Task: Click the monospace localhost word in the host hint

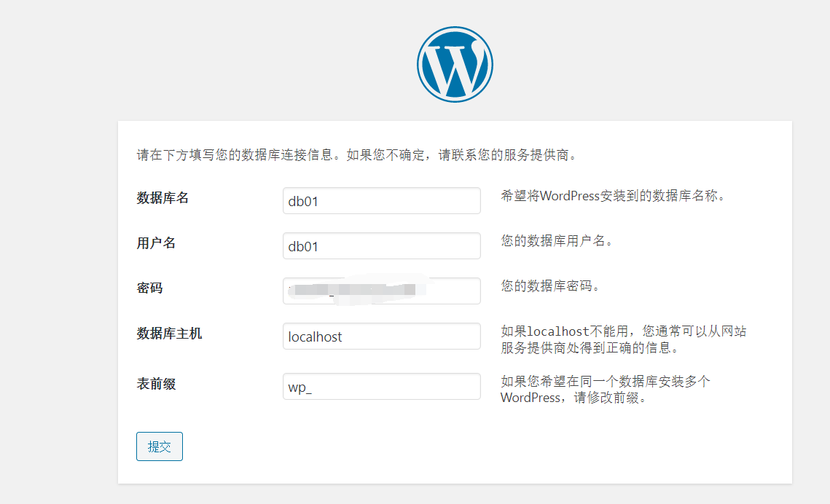Action: coord(557,332)
